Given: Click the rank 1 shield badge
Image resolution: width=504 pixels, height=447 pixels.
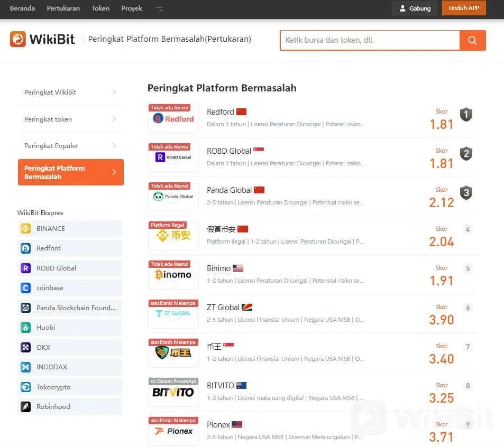Looking at the screenshot, I should pyautogui.click(x=466, y=115).
